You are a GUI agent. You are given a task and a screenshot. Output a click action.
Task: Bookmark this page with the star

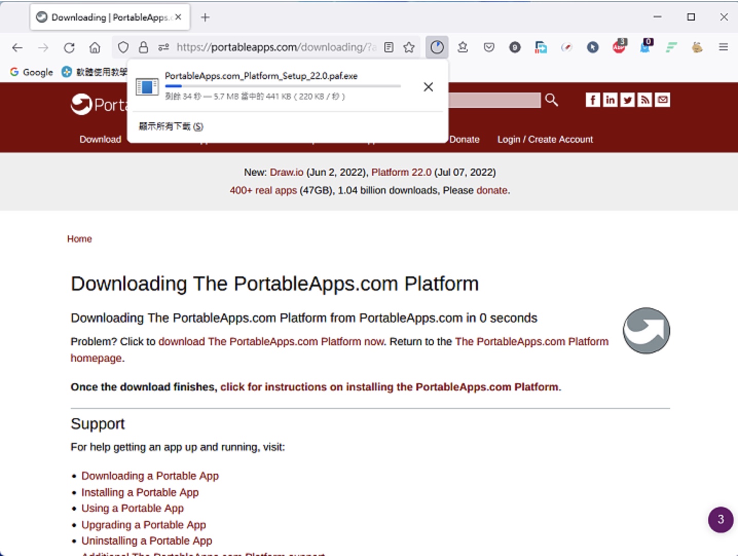point(409,47)
